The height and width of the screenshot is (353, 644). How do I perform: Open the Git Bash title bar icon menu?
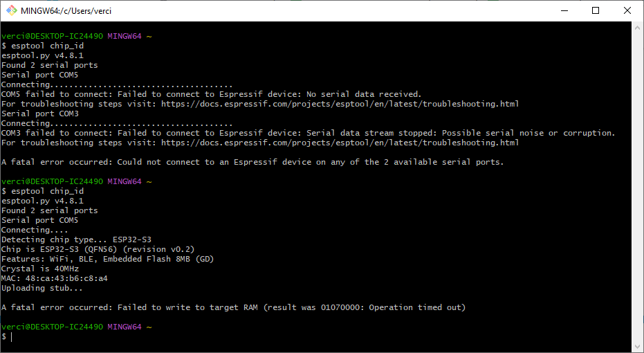point(12,10)
